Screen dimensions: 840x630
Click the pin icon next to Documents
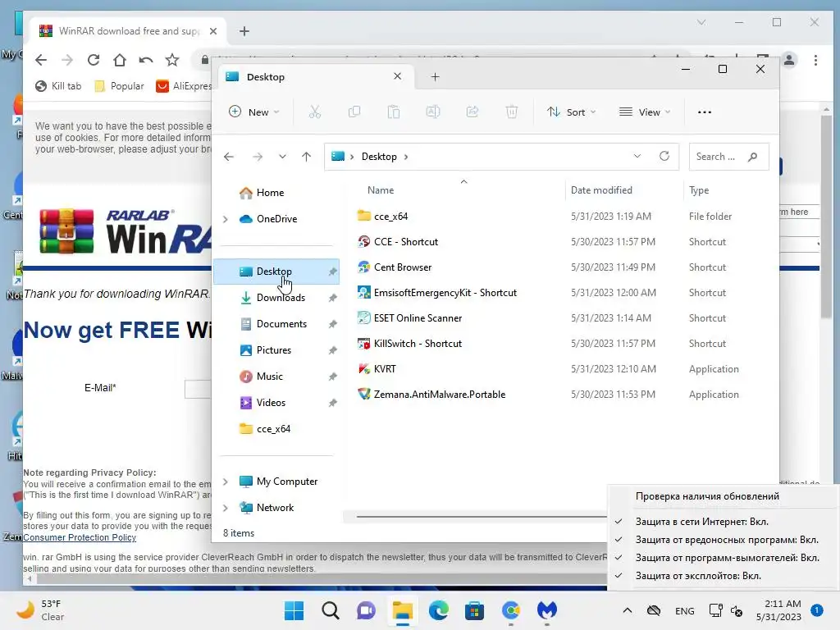click(333, 324)
